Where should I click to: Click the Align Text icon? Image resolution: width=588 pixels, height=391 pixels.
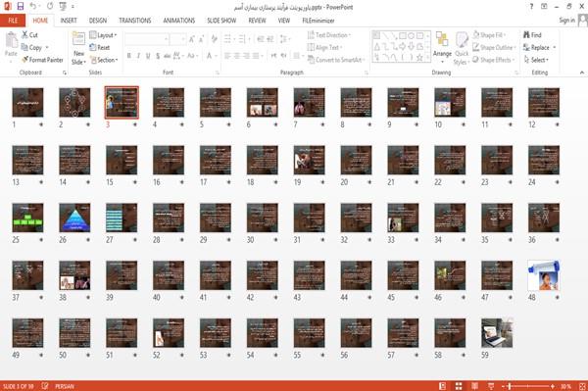coord(311,47)
